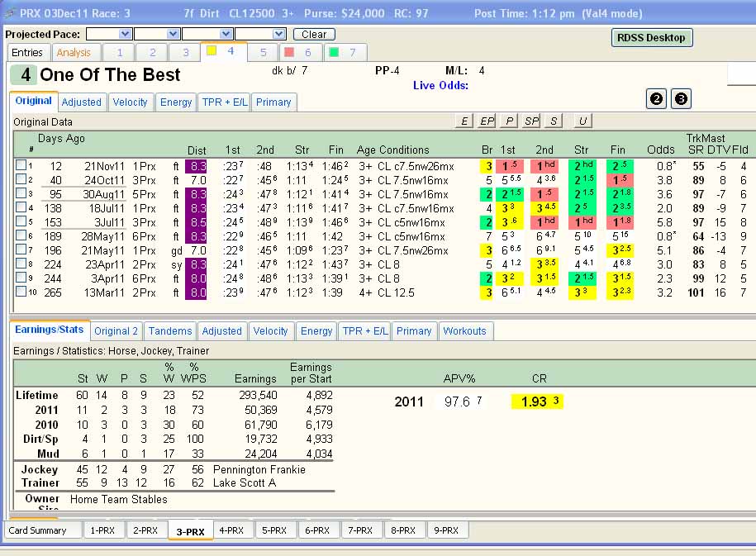
Task: Click the yellow swatch on horse tab 4
Action: [x=212, y=50]
